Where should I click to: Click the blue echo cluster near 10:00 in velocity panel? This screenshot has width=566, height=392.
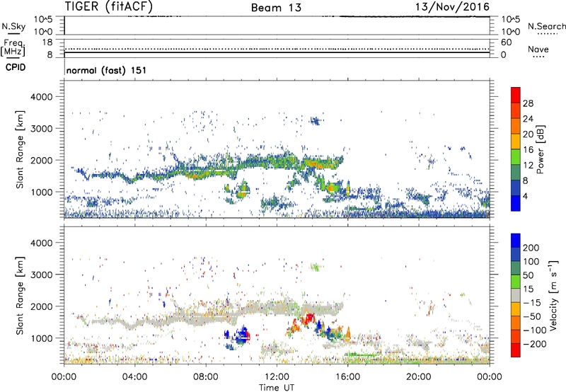click(243, 334)
